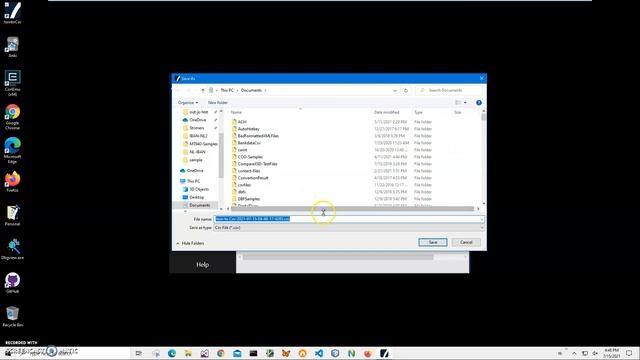Viewport: 640px width, 360px height.
Task: Open the dialog Help icon
Action: click(x=479, y=102)
